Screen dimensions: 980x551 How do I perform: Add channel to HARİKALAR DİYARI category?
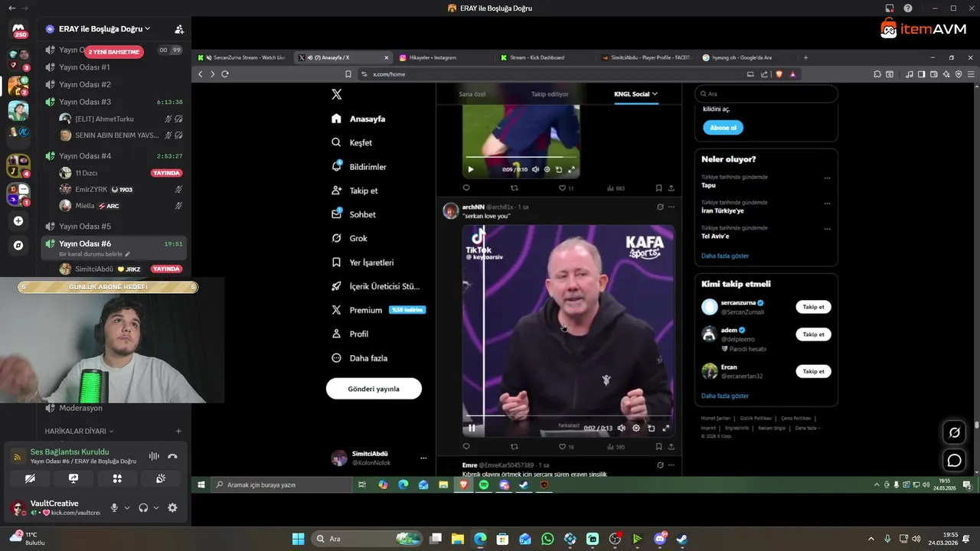[178, 431]
